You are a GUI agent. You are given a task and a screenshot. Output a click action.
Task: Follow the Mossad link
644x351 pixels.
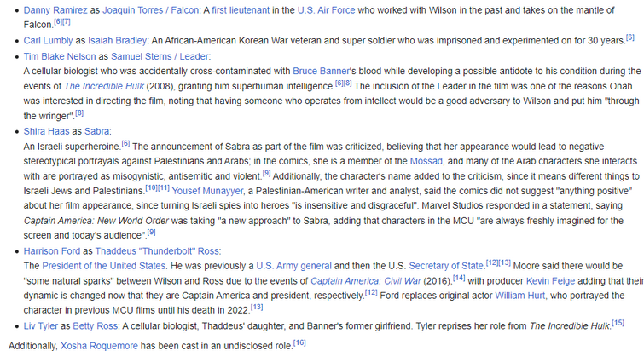[426, 161]
